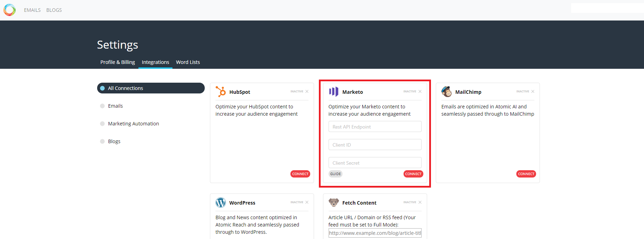Click the Atomic Reach colorful ring logo
This screenshot has height=239, width=644.
10,10
